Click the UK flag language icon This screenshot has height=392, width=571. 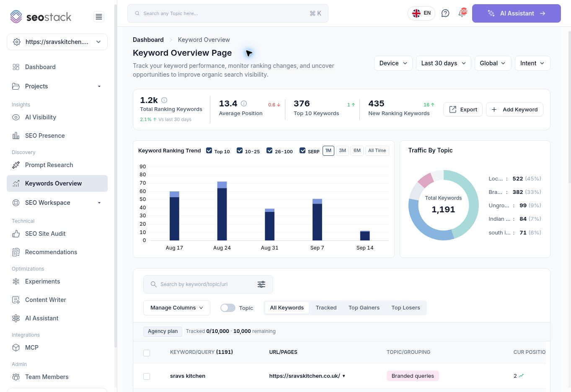[x=416, y=13]
